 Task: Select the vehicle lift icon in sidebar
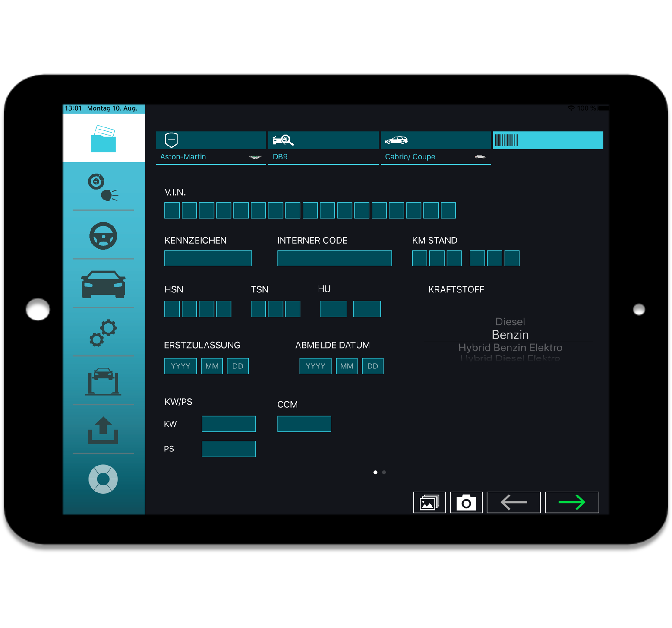[103, 382]
